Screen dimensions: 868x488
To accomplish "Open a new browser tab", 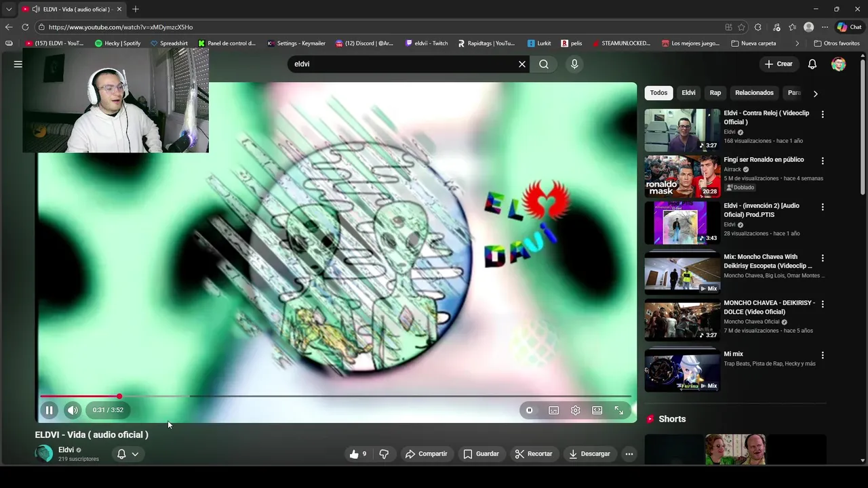I will coord(136,9).
